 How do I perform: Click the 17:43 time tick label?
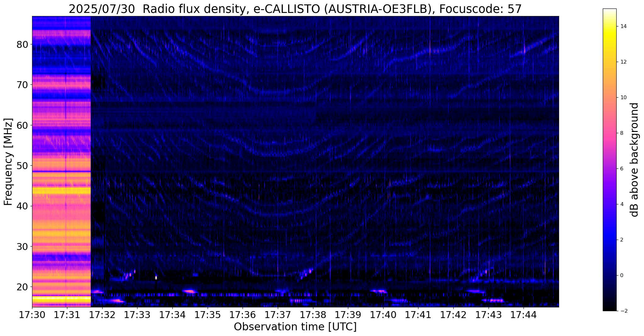[x=488, y=315]
